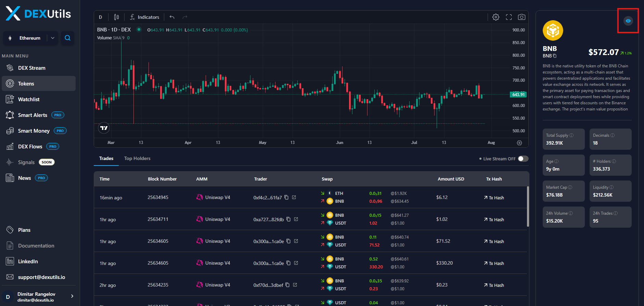
Task: Open Smart Money menu item
Action: [39, 131]
